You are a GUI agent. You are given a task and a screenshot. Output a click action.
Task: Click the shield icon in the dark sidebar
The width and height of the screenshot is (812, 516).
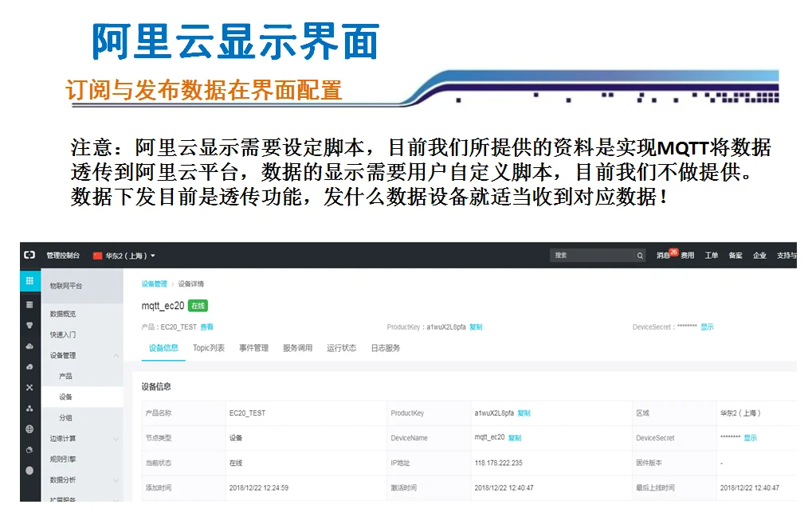point(29,326)
